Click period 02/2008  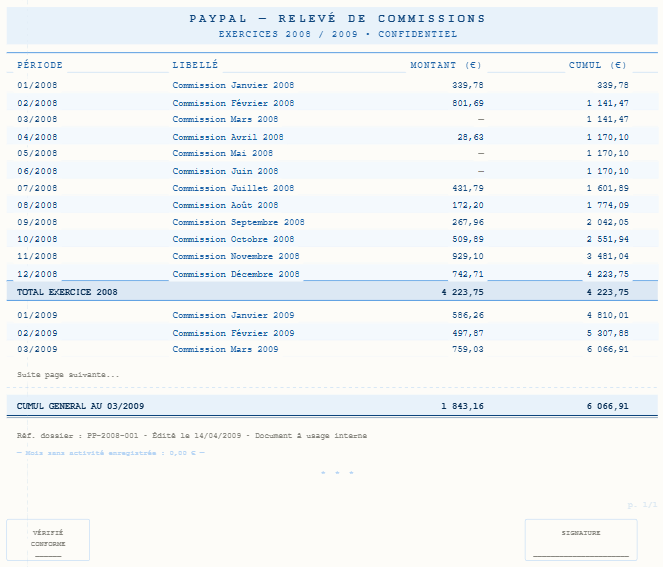pyautogui.click(x=37, y=103)
